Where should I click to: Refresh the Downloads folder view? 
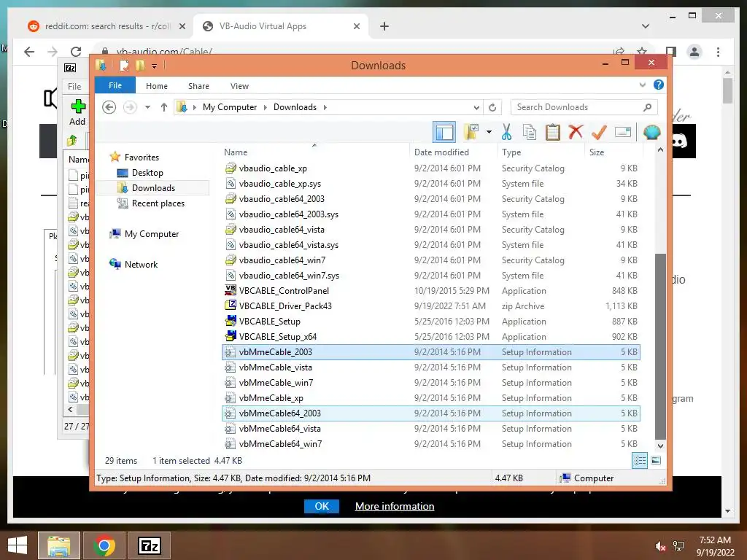coord(492,107)
